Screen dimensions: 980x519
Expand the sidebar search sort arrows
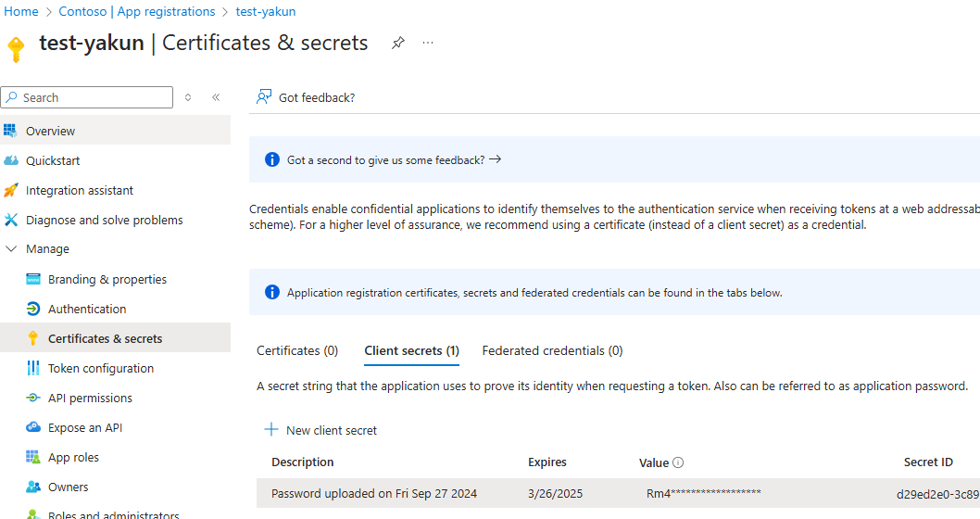(x=188, y=97)
